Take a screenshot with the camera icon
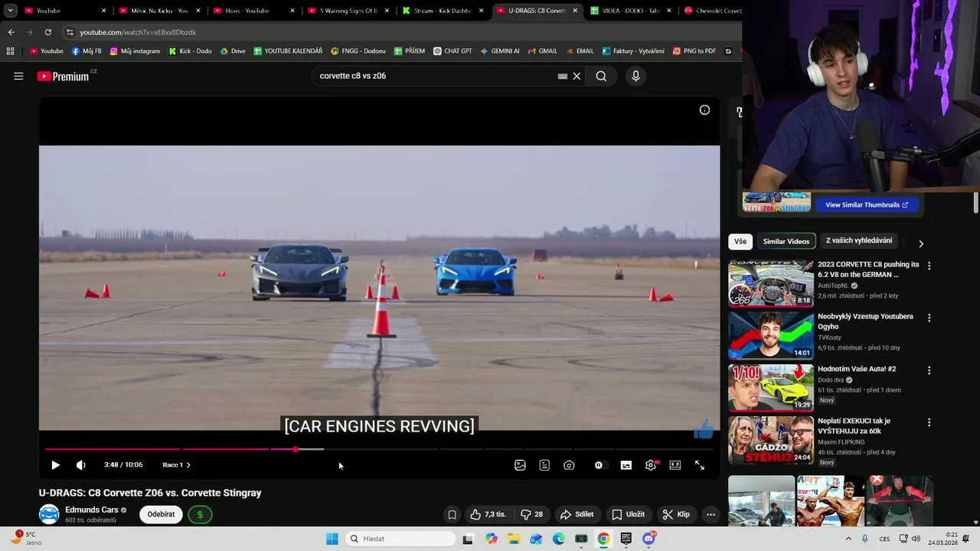Image resolution: width=980 pixels, height=551 pixels. pyautogui.click(x=569, y=465)
